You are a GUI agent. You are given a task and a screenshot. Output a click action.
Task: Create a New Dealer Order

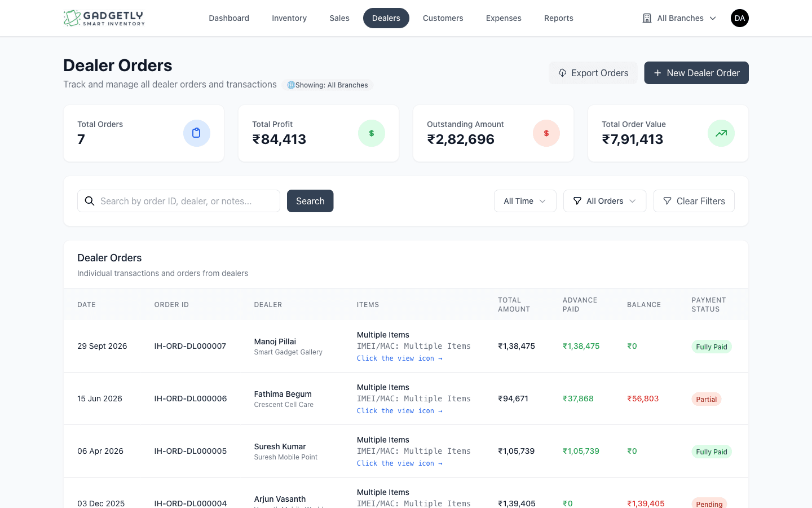point(696,73)
